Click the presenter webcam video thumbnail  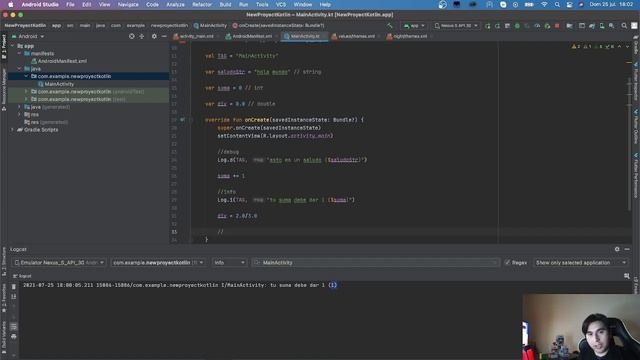(x=581, y=327)
